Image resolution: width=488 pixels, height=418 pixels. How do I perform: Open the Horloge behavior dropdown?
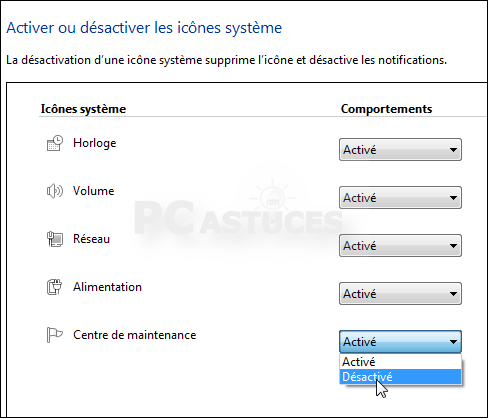[400, 150]
